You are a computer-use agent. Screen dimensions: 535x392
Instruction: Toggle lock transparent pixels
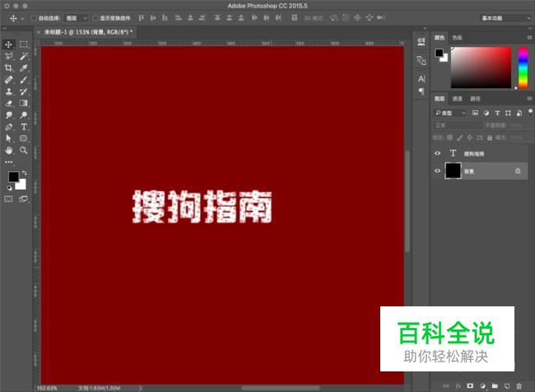(450, 138)
